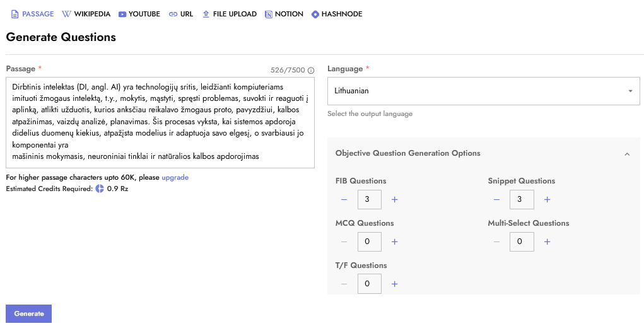The image size is (644, 326).
Task: Increase Snippet Questions count
Action: pos(547,200)
